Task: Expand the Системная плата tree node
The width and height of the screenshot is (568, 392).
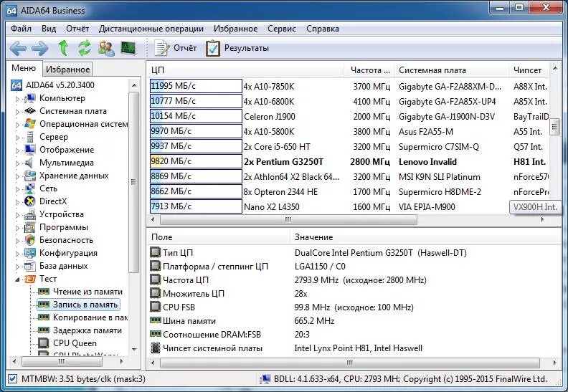Action: click(17, 112)
